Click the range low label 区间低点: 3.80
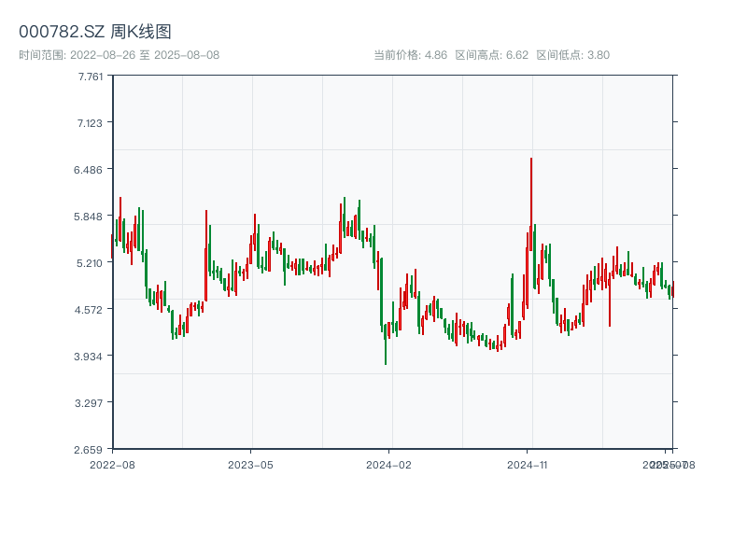Viewport: 747px width, 560px height. (x=573, y=55)
